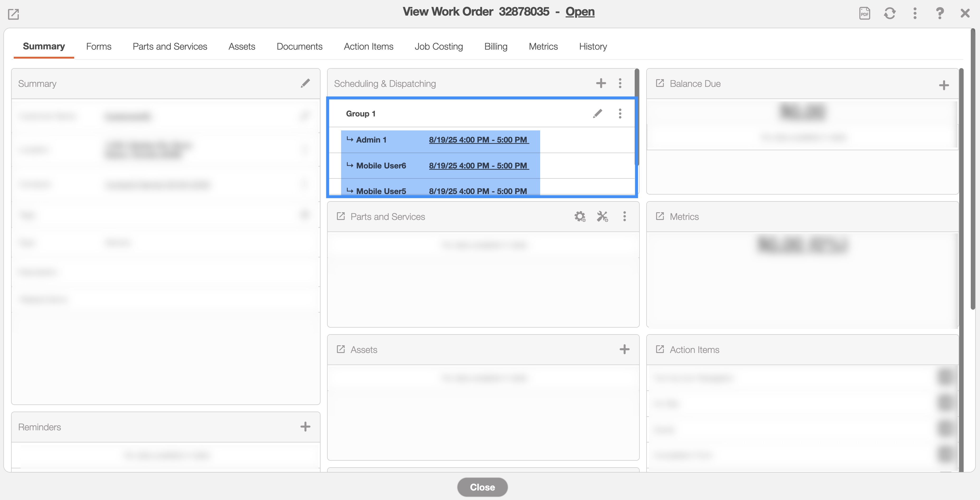The image size is (980, 500).
Task: Click the refresh icon in header
Action: pyautogui.click(x=889, y=13)
